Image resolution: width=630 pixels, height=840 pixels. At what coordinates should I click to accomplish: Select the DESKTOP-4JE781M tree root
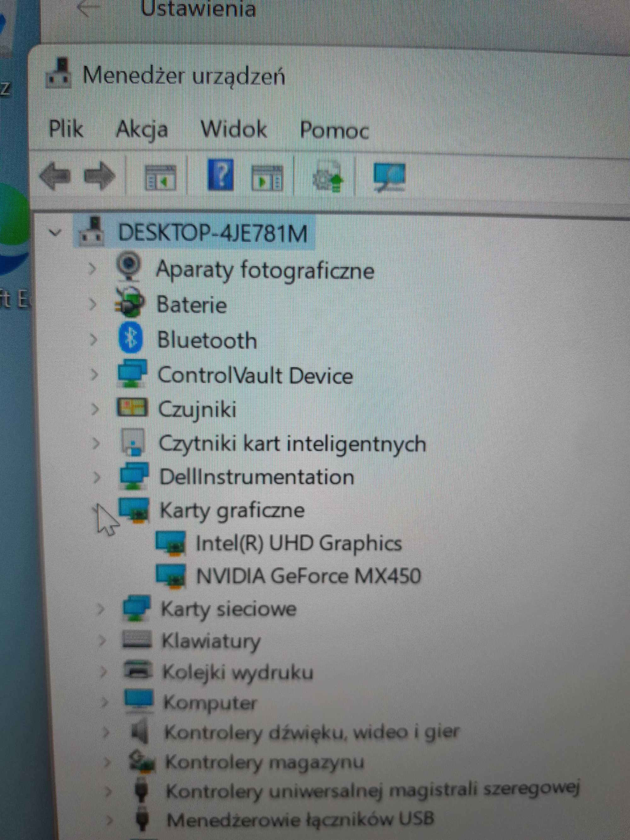click(213, 232)
